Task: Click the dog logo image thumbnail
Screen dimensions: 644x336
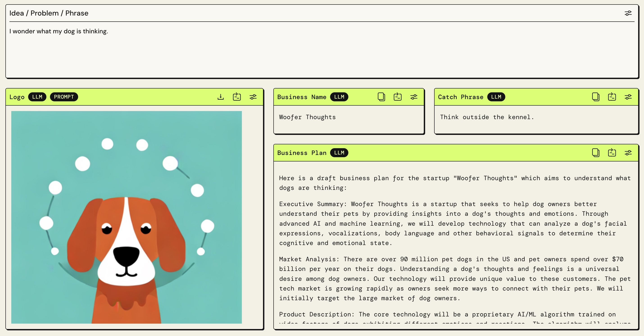Action: click(x=127, y=217)
